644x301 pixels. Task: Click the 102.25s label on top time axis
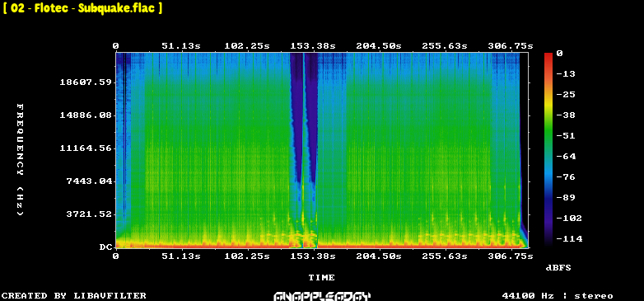(x=247, y=46)
